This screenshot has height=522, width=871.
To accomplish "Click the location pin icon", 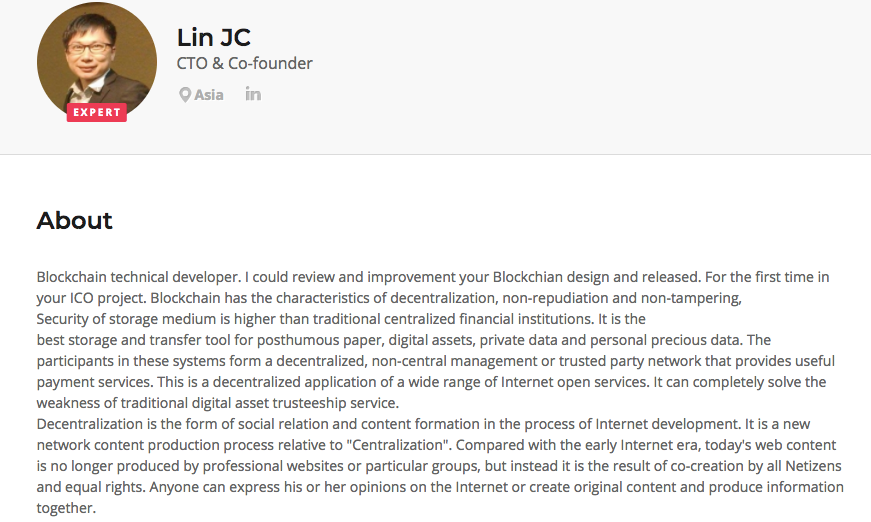I will coord(184,95).
